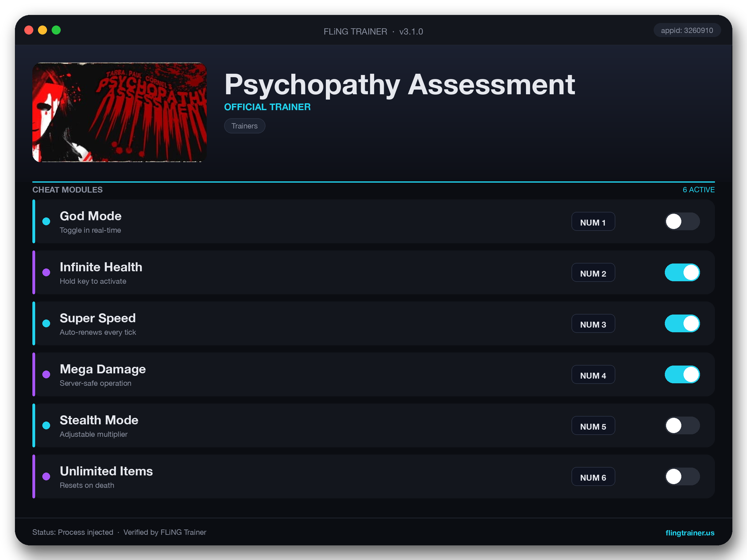Disable the Infinite Health toggle
The height and width of the screenshot is (560, 747).
682,273
